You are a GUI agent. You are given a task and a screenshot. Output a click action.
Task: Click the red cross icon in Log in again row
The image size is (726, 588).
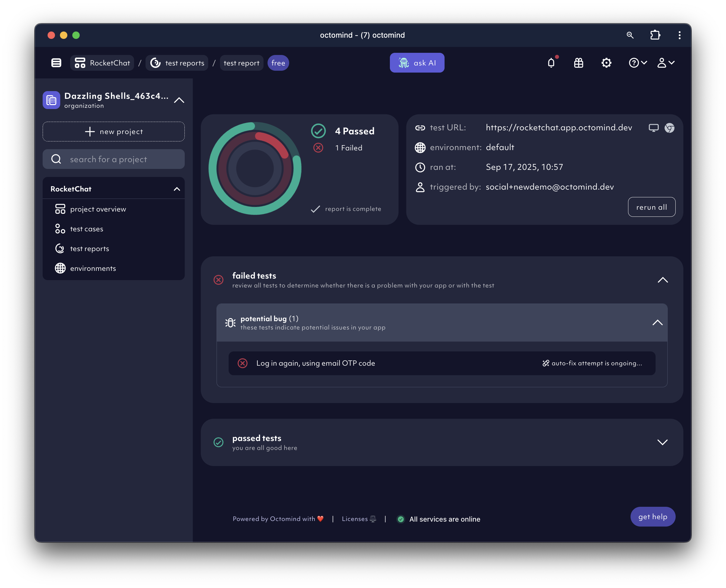click(243, 363)
